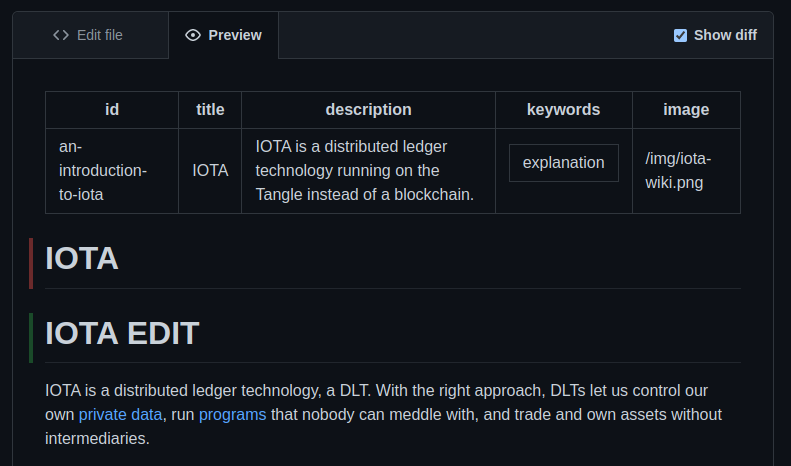
Task: Click the IOTA title table cell
Action: pos(210,171)
